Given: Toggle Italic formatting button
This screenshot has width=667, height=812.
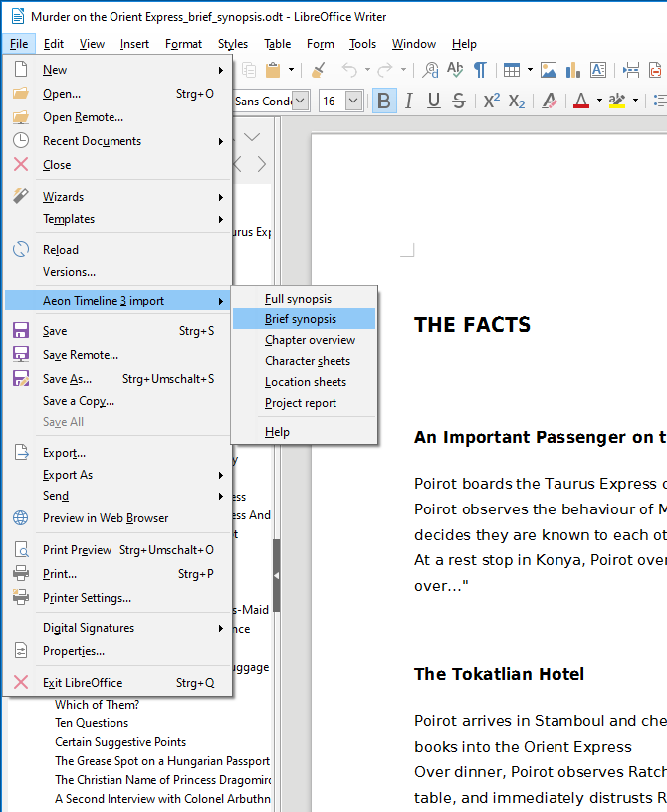Looking at the screenshot, I should click(409, 101).
